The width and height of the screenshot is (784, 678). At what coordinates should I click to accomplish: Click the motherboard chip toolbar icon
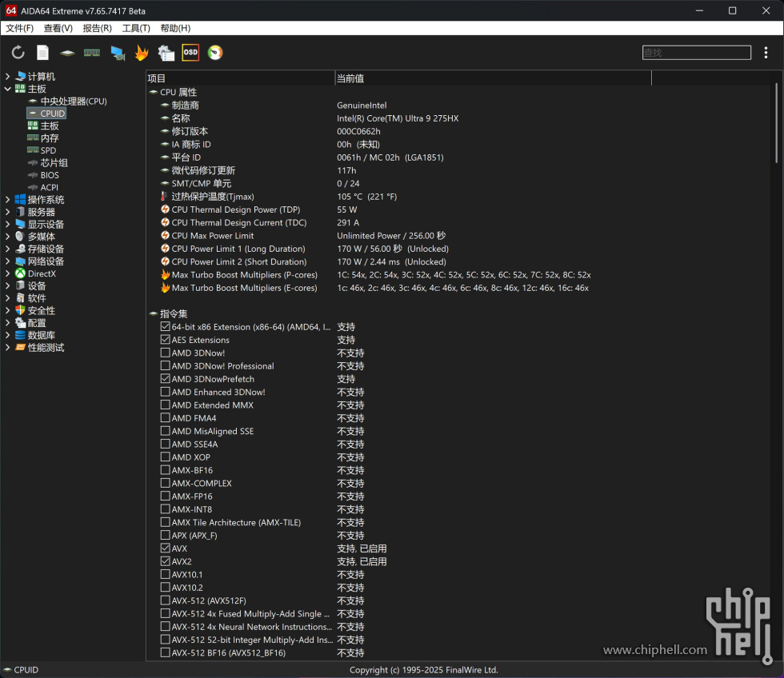[67, 53]
